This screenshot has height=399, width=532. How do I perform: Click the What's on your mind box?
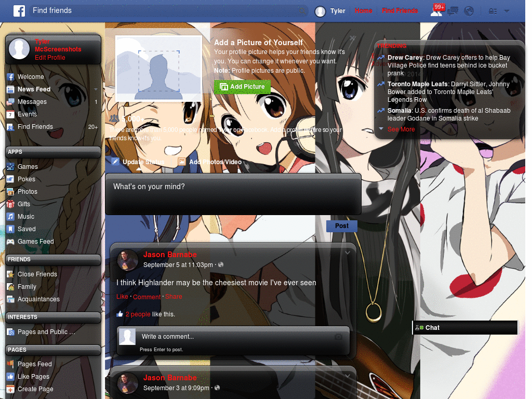[233, 194]
